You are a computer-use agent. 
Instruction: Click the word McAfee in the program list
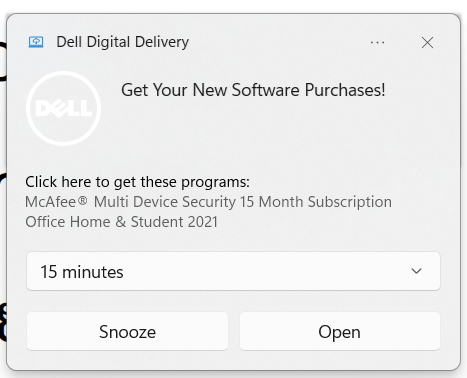51,202
